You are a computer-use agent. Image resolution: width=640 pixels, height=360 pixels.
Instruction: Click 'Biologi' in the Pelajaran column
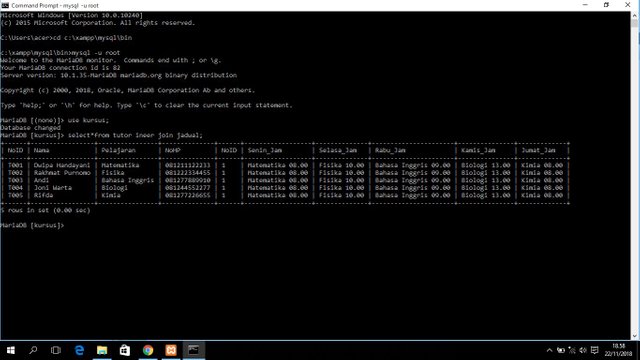pos(114,188)
